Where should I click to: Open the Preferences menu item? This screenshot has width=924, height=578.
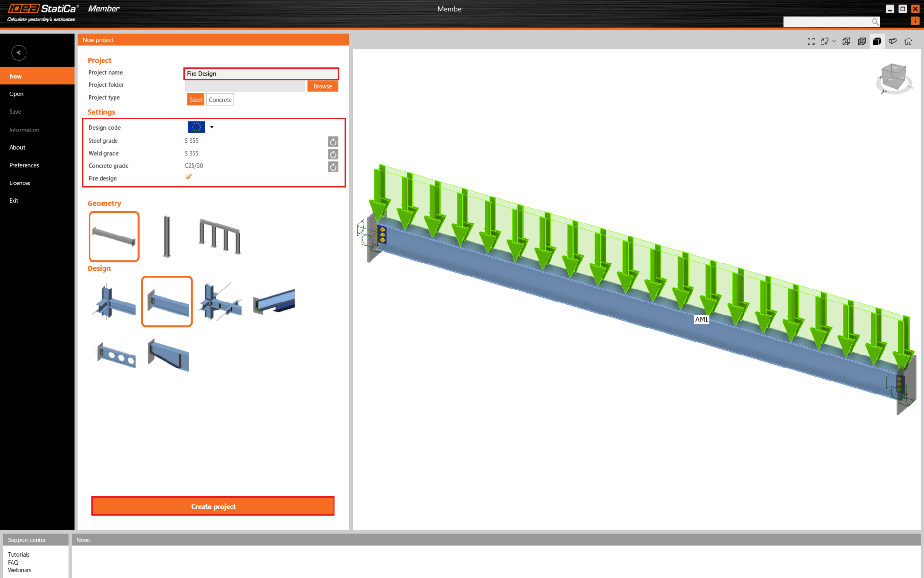pyautogui.click(x=24, y=165)
